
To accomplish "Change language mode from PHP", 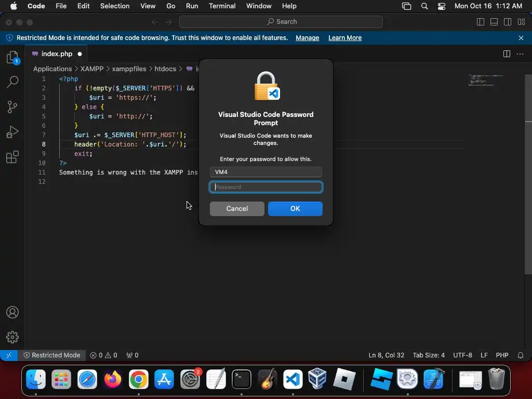I will [502, 355].
